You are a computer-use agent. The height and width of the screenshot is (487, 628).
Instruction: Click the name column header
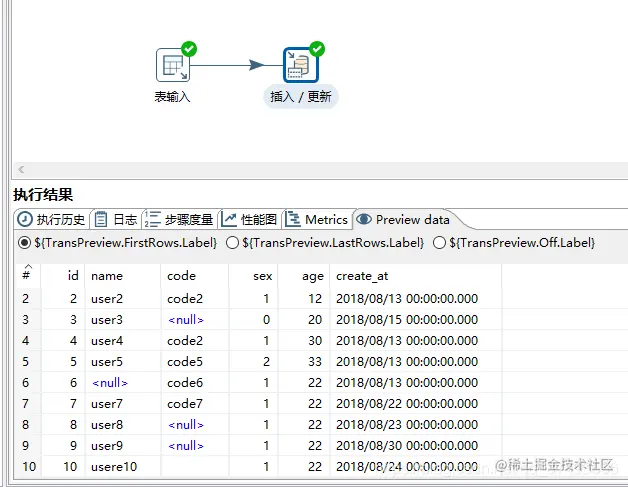click(x=123, y=276)
